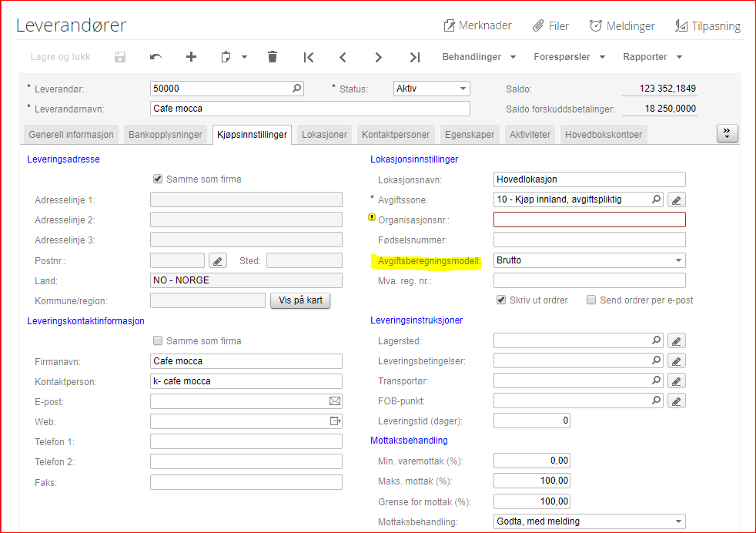Toggle Skriv ut ordrer checkbox
Image resolution: width=756 pixels, height=533 pixels.
(x=501, y=300)
